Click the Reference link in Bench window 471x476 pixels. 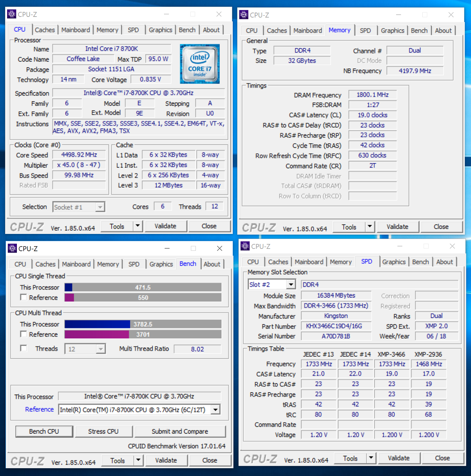pyautogui.click(x=39, y=409)
